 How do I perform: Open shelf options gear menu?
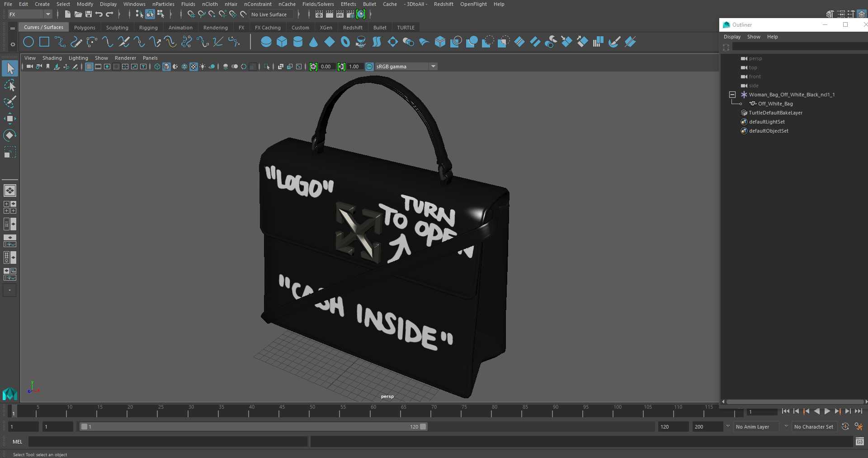[13, 44]
